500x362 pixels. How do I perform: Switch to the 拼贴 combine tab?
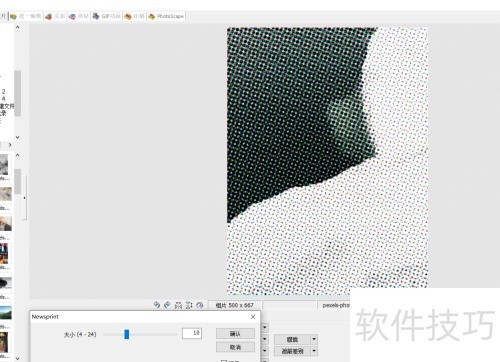click(79, 16)
